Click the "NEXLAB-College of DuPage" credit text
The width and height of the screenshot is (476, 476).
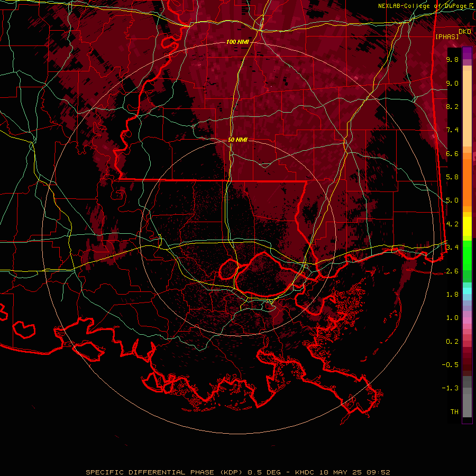point(422,6)
